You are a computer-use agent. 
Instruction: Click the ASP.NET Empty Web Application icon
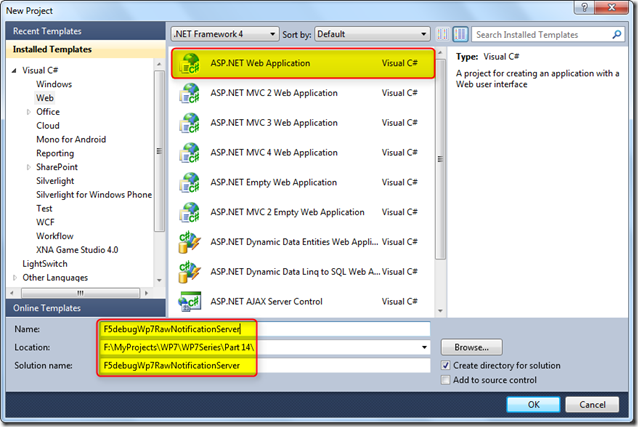click(x=190, y=182)
